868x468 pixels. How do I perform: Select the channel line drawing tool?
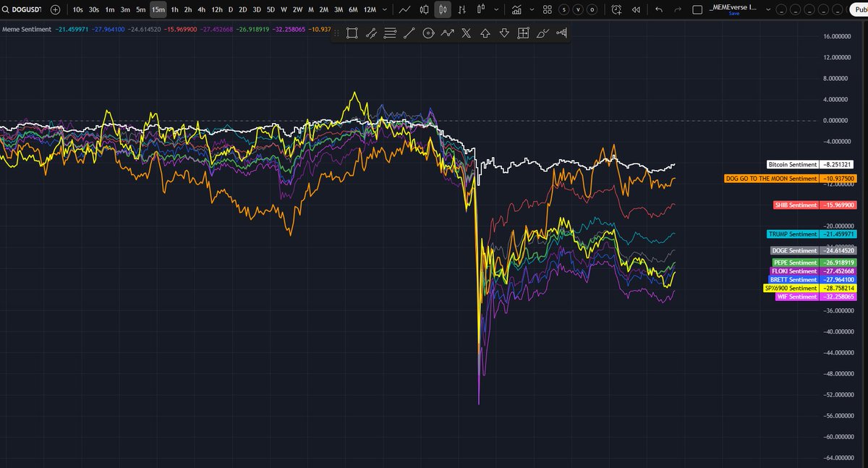371,33
